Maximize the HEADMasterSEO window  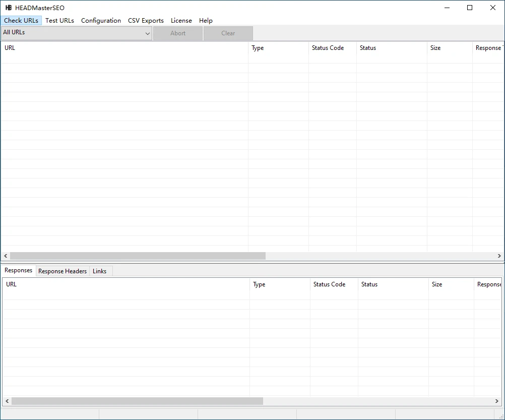[470, 8]
